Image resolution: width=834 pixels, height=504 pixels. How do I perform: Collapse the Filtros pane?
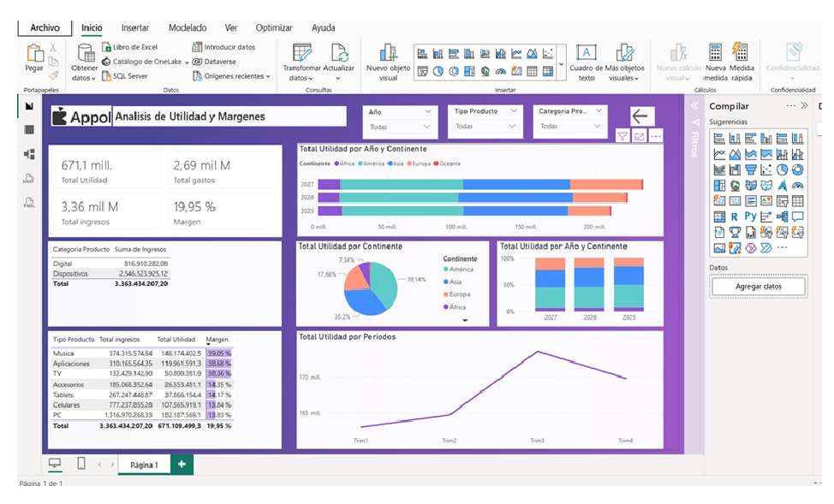pyautogui.click(x=694, y=106)
